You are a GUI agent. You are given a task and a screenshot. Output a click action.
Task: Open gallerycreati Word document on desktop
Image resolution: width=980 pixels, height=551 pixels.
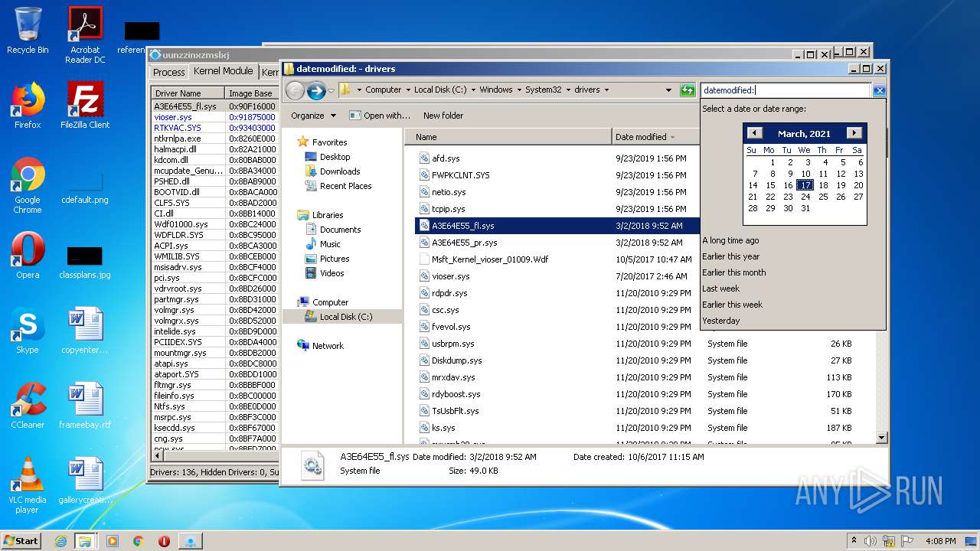click(x=85, y=481)
